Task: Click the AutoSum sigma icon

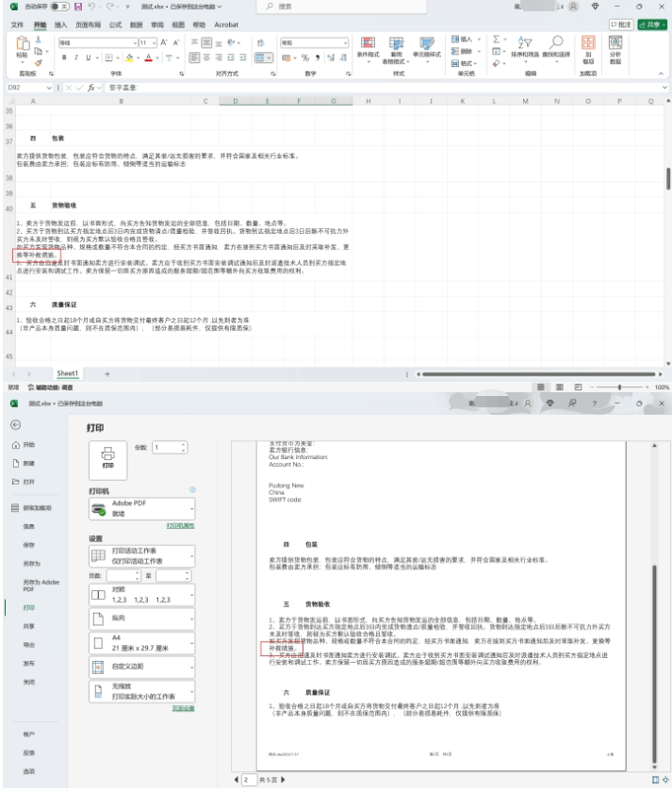Action: 497,39
